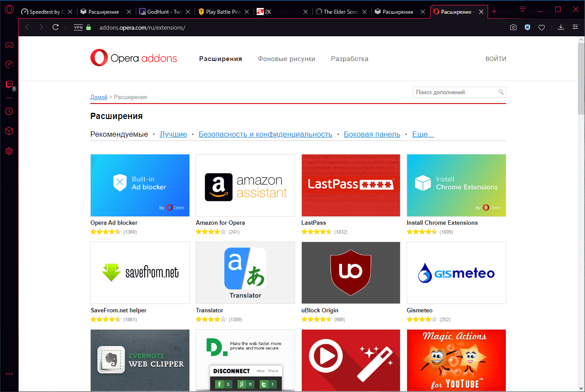Viewport: 585px width, 392px height.
Task: Close the Speedtest tab
Action: 70,12
